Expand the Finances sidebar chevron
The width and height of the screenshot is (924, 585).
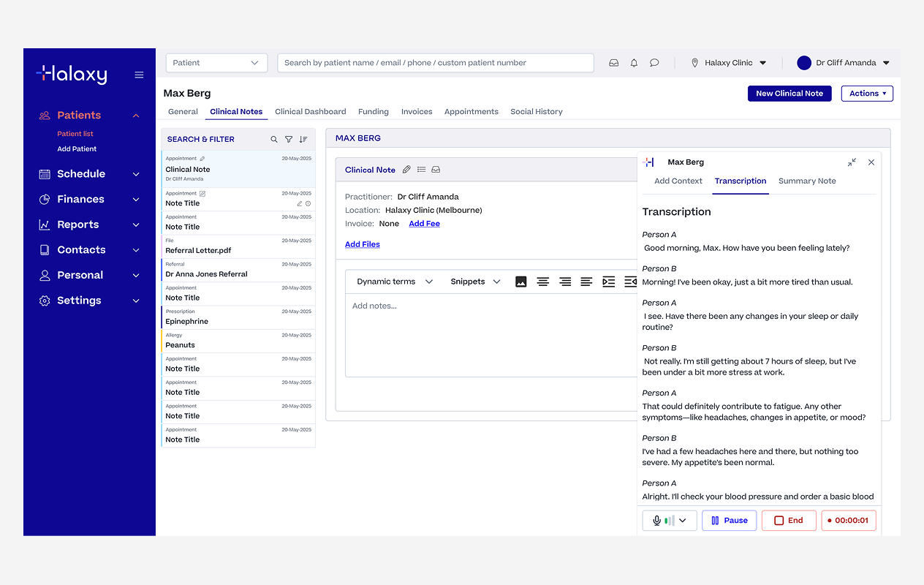click(136, 200)
